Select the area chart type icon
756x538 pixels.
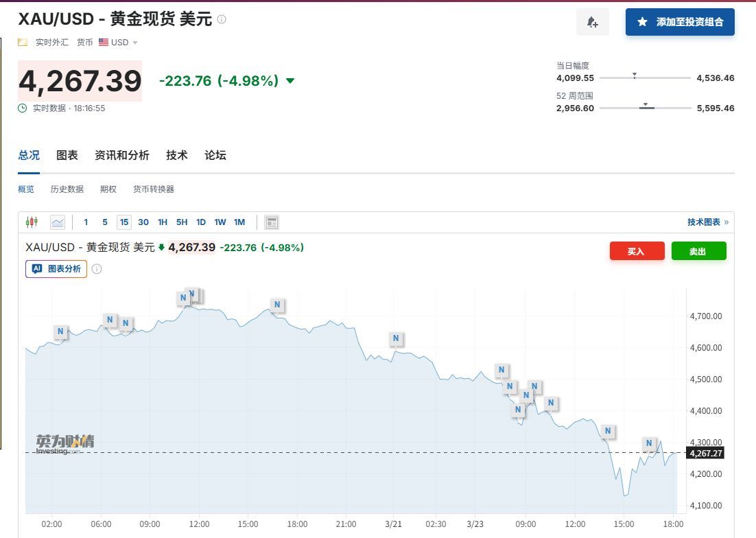pyautogui.click(x=58, y=222)
